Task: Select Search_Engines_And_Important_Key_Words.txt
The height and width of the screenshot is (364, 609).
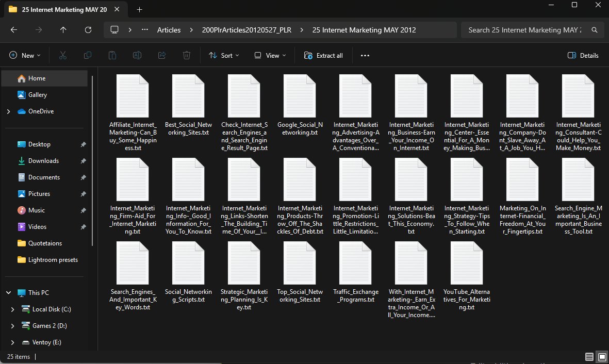Action: pos(133,276)
